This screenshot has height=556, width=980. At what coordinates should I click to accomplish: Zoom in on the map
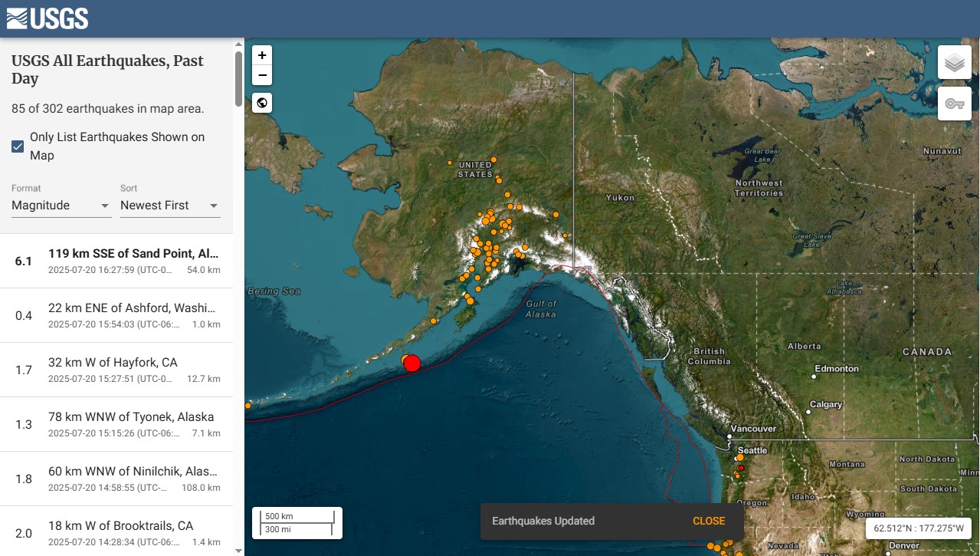pos(262,55)
